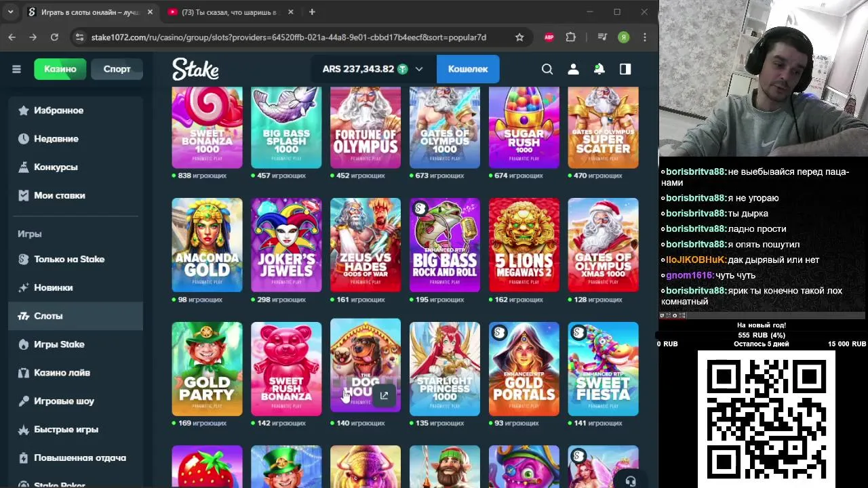
Task: Open Избранное in the sidebar
Action: tap(75, 110)
